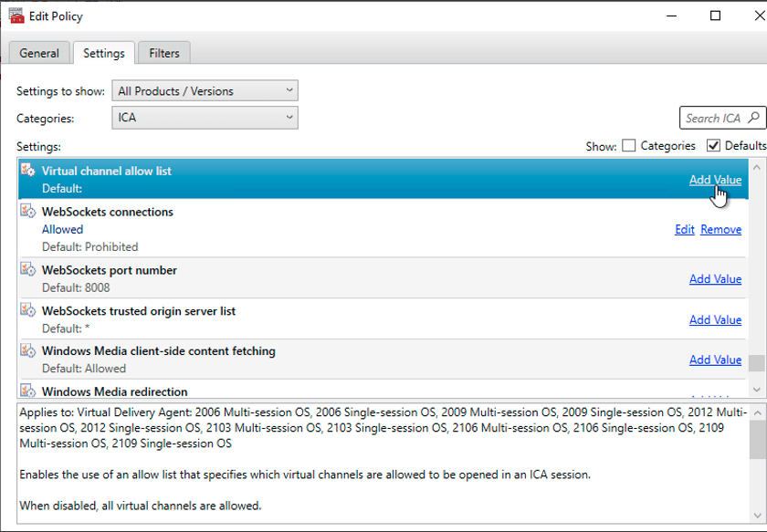
Task: Click the magnifier icon in Search ICA
Action: click(753, 118)
